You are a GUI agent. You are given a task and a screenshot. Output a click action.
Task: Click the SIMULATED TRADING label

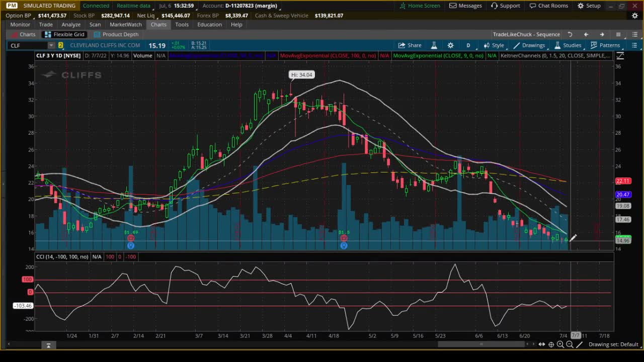(x=49, y=6)
